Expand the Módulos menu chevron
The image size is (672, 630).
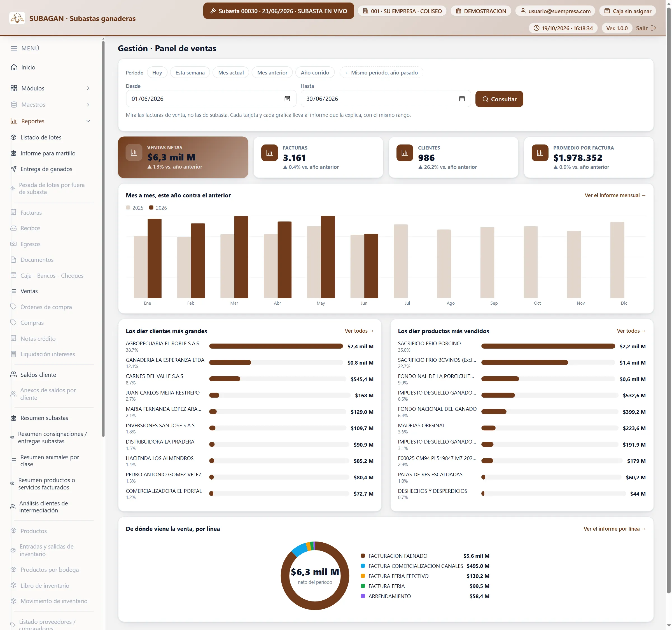(x=88, y=88)
